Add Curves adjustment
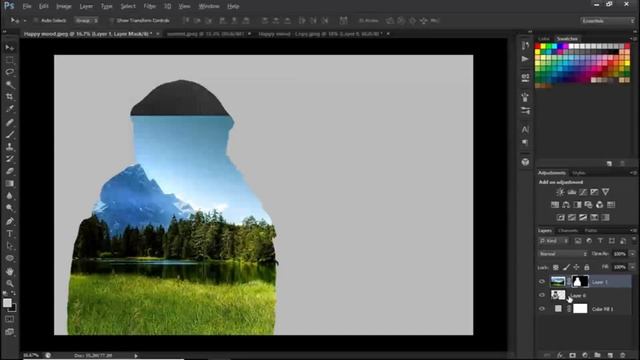The image size is (640, 360). click(583, 192)
